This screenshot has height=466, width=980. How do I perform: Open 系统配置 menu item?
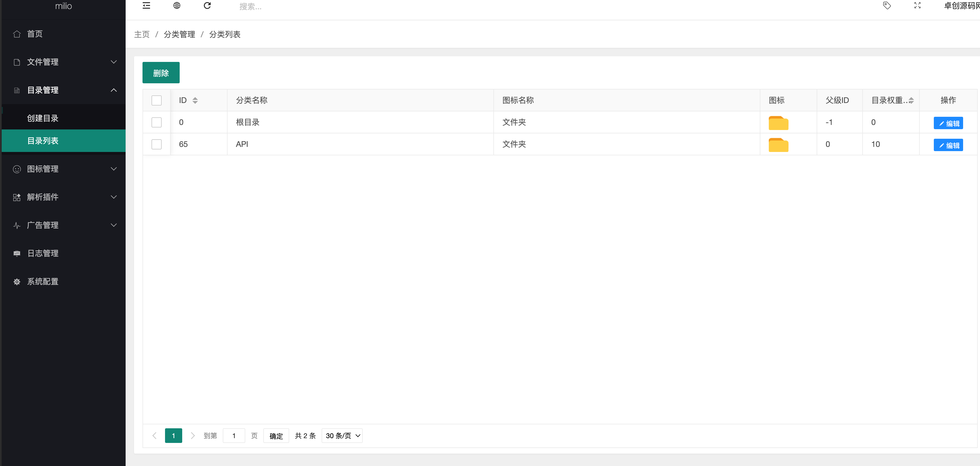64,282
